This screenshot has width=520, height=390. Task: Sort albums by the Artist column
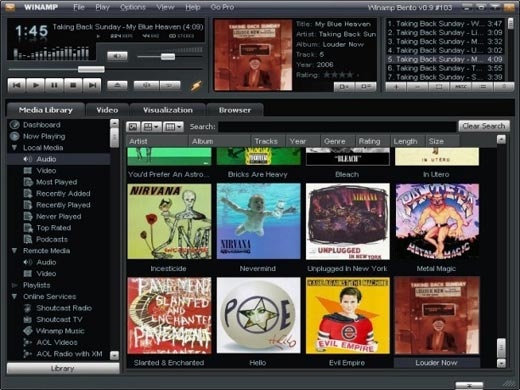[x=157, y=141]
